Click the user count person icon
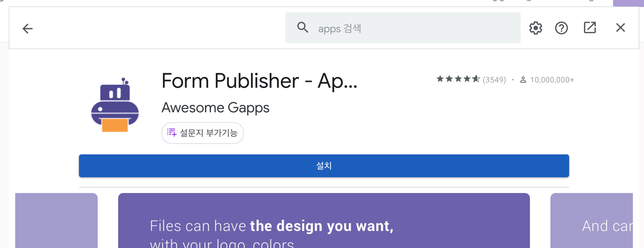This screenshot has height=248, width=644. click(x=523, y=80)
